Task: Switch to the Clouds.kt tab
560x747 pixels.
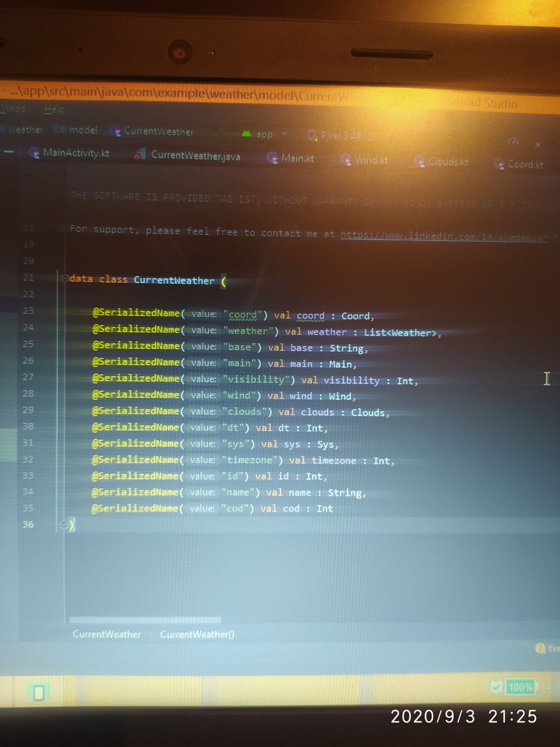Action: [x=448, y=162]
